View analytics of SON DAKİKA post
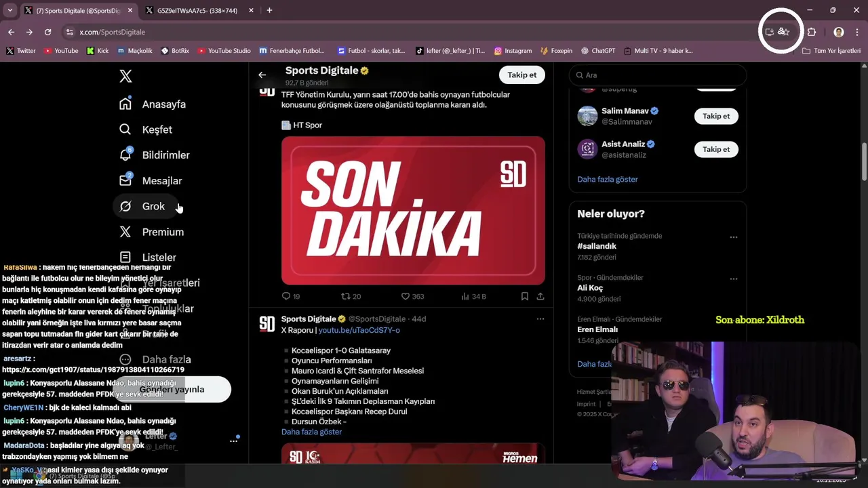The image size is (868, 488). click(473, 296)
